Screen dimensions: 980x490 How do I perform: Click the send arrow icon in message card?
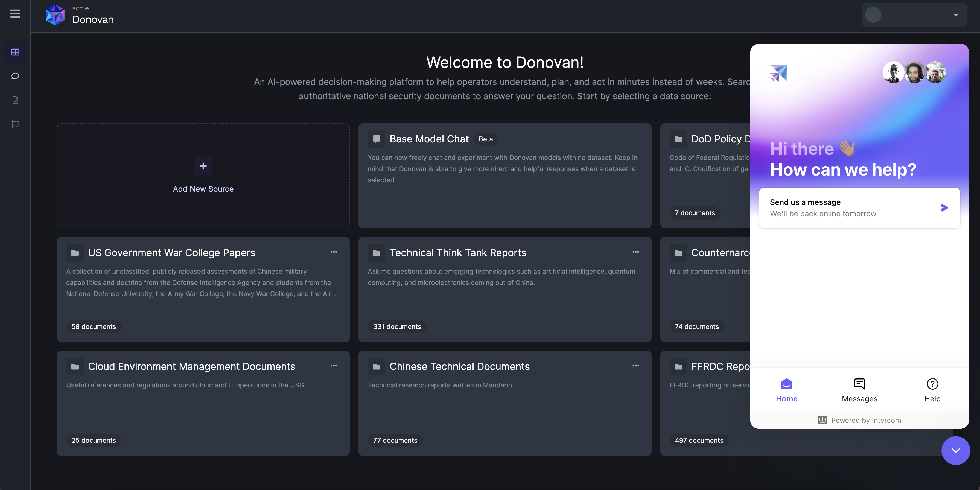(944, 208)
